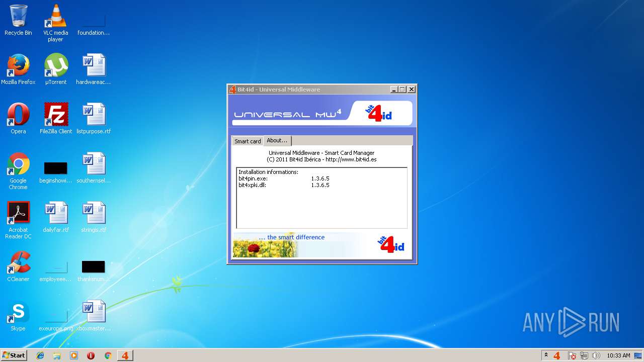Viewport: 644px width, 362px height.
Task: Switch to the Smart card tab
Action: [248, 141]
